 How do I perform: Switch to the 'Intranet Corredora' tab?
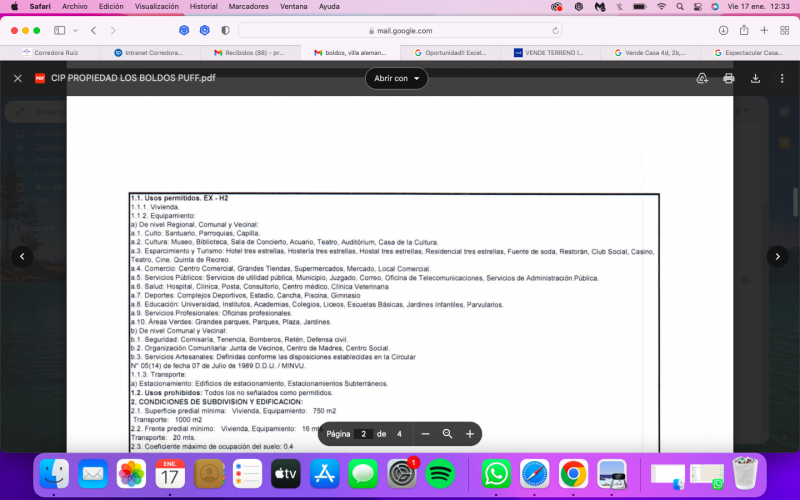point(150,53)
